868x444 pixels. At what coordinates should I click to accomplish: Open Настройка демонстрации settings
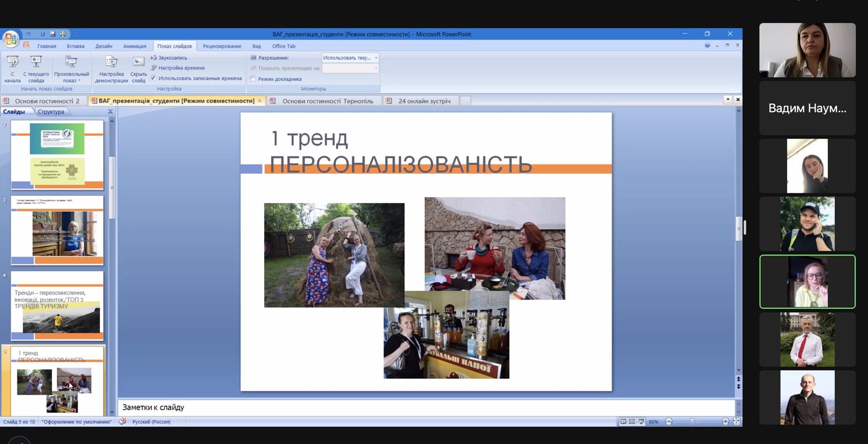(111, 69)
